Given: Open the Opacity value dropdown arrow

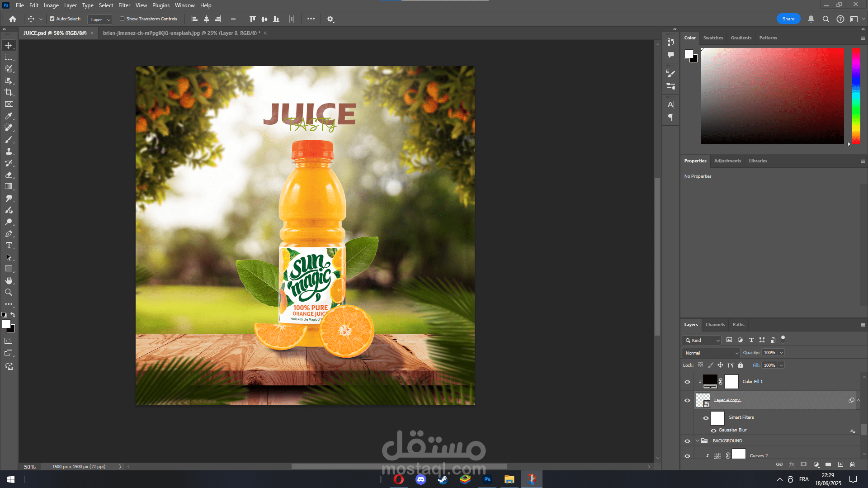Looking at the screenshot, I should click(x=781, y=353).
